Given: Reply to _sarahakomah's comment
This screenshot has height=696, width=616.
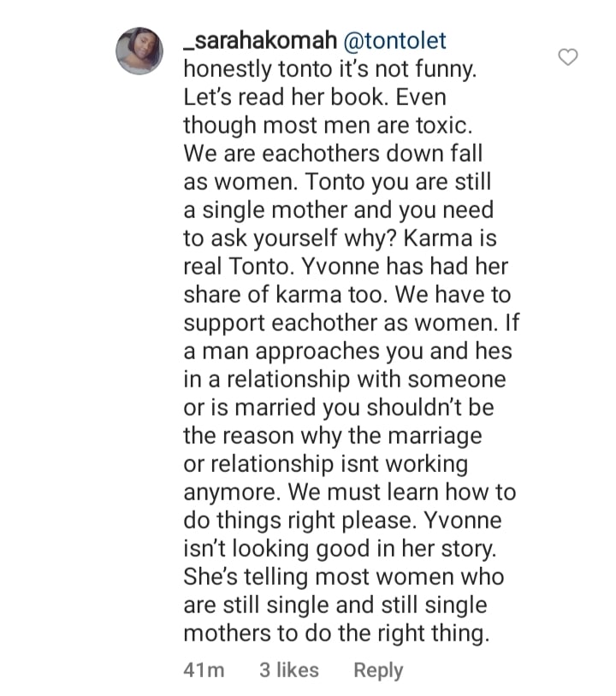Looking at the screenshot, I should tap(378, 671).
